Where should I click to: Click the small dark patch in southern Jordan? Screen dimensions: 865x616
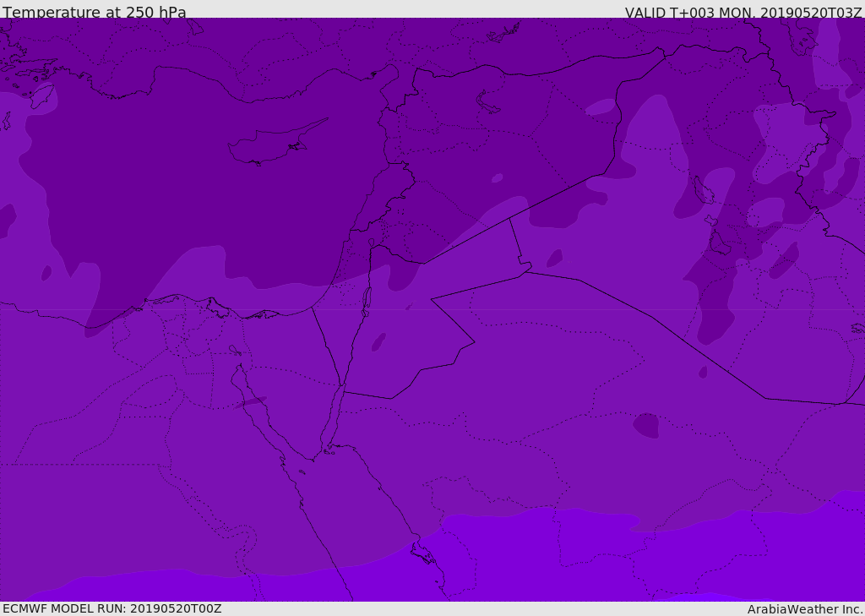pos(378,342)
